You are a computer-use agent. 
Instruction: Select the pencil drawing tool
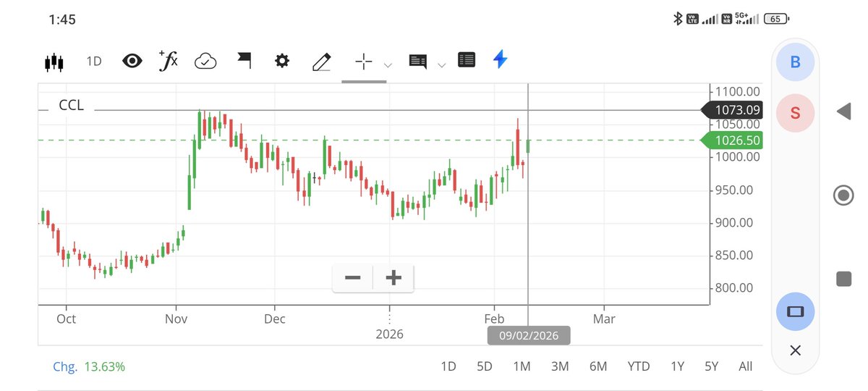321,62
